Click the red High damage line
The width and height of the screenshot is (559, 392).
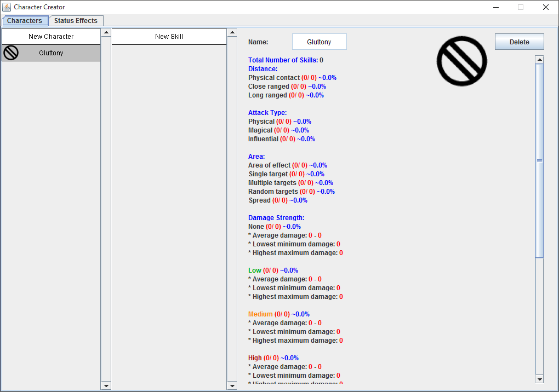[x=273, y=358]
